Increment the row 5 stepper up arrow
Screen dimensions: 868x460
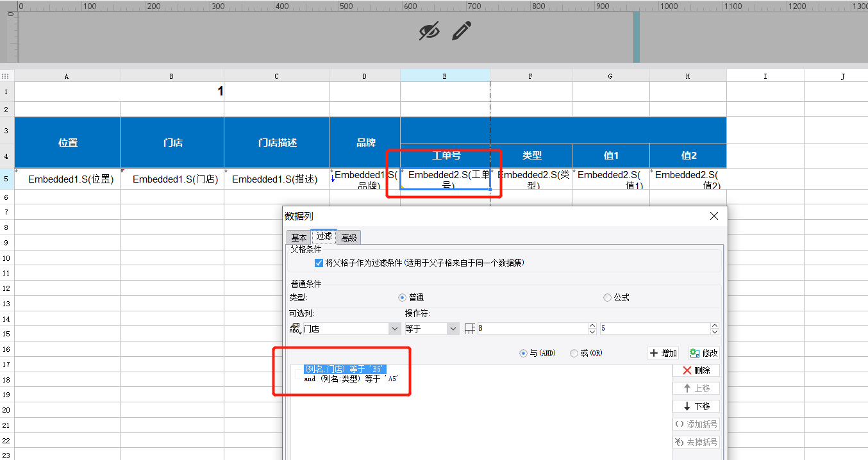click(x=715, y=325)
